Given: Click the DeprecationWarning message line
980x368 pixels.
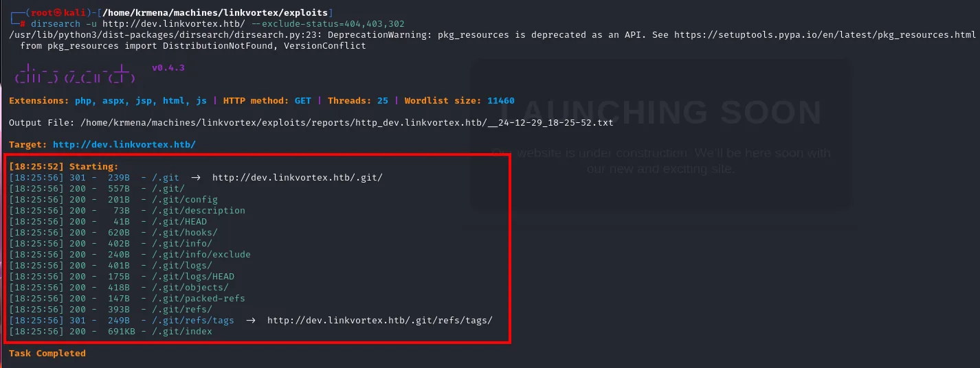Looking at the screenshot, I should pyautogui.click(x=491, y=35).
